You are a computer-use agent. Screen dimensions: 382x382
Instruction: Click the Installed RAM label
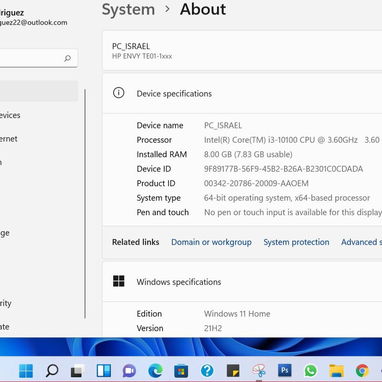coord(162,154)
